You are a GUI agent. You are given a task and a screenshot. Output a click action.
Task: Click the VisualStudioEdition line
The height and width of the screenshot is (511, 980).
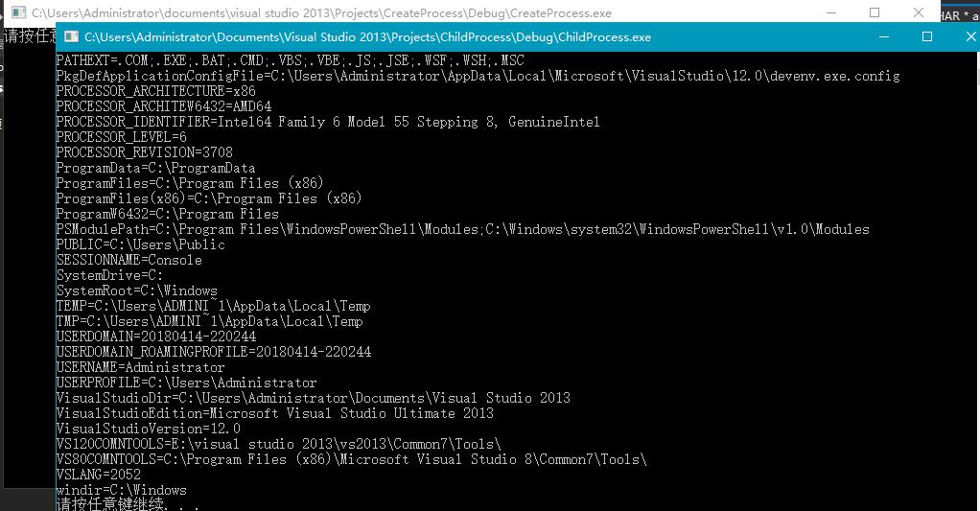[x=275, y=413]
